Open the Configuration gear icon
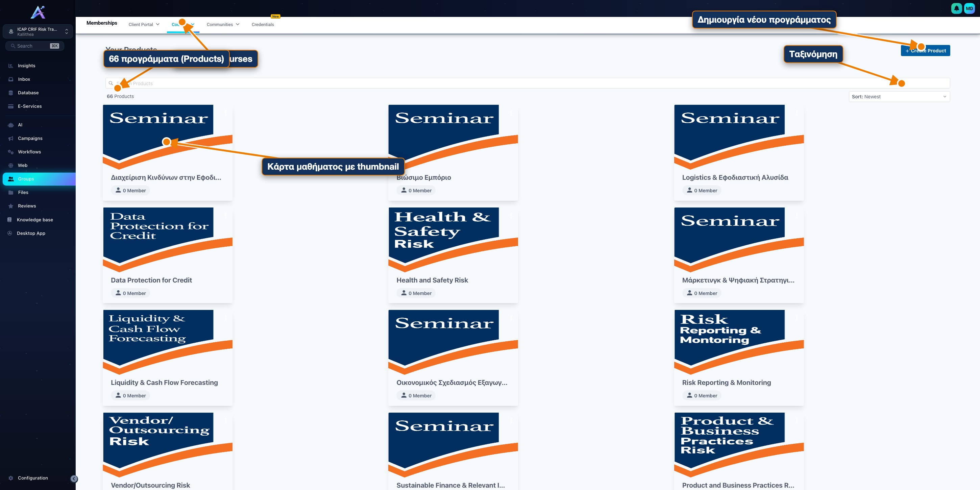Screen dimensions: 980x490 (x=11, y=478)
